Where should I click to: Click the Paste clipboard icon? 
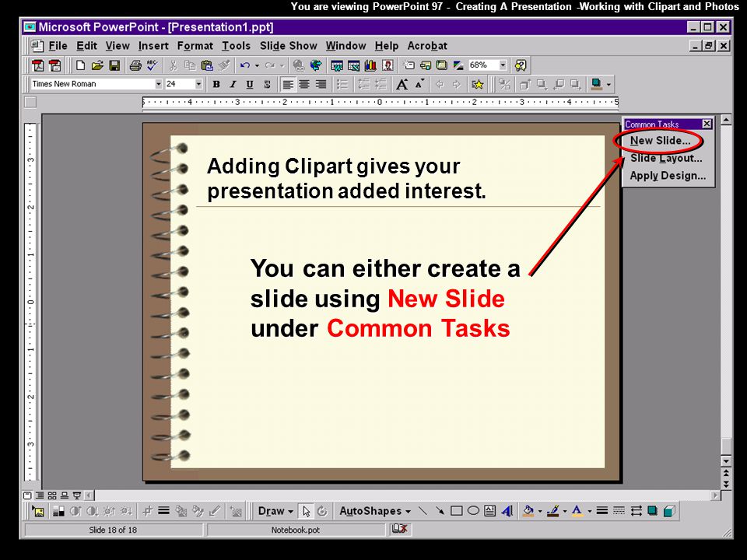(x=207, y=65)
